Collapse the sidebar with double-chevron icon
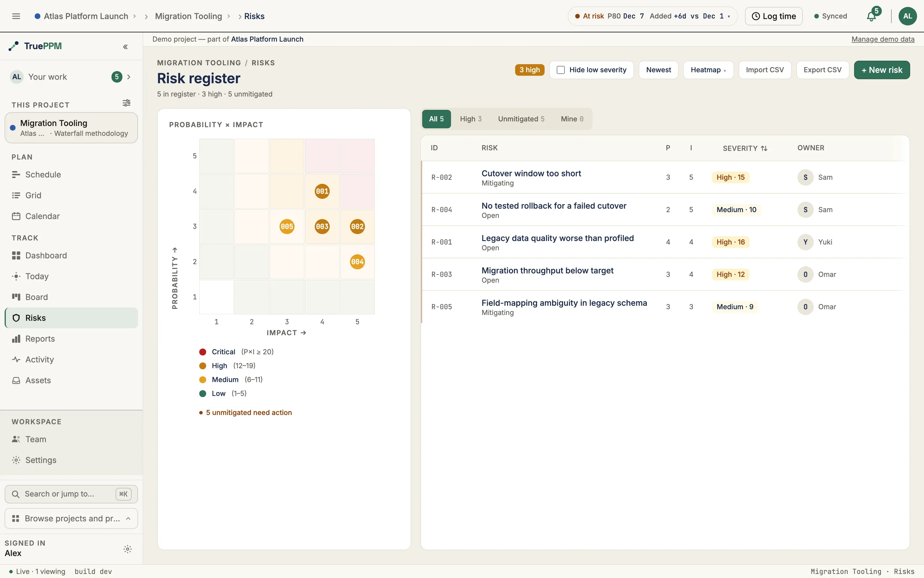The height and width of the screenshot is (578, 924). (125, 47)
